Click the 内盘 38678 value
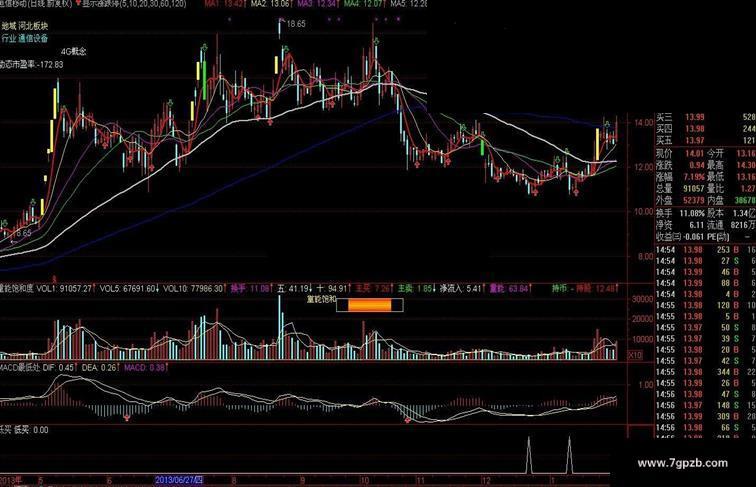Screen dimensions: 756x487 (x=731, y=200)
